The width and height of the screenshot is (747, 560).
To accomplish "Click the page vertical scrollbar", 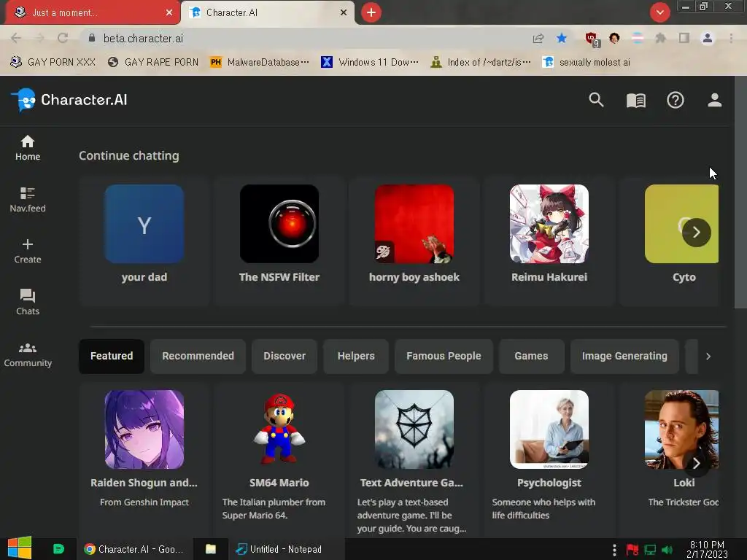I will (740, 192).
